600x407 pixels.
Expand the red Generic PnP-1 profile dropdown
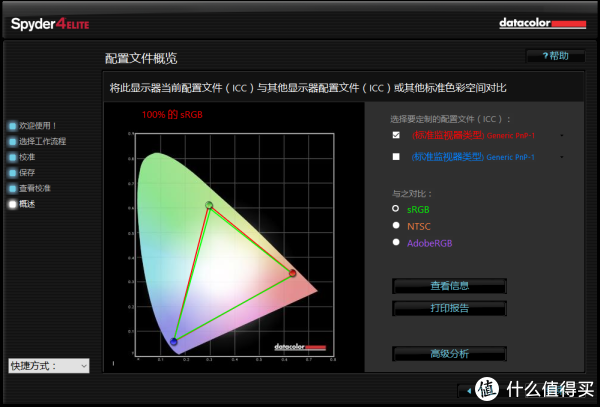click(562, 135)
